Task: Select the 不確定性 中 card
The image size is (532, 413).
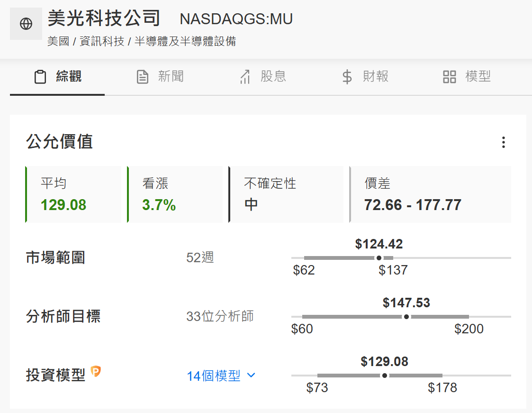Action: click(x=286, y=194)
